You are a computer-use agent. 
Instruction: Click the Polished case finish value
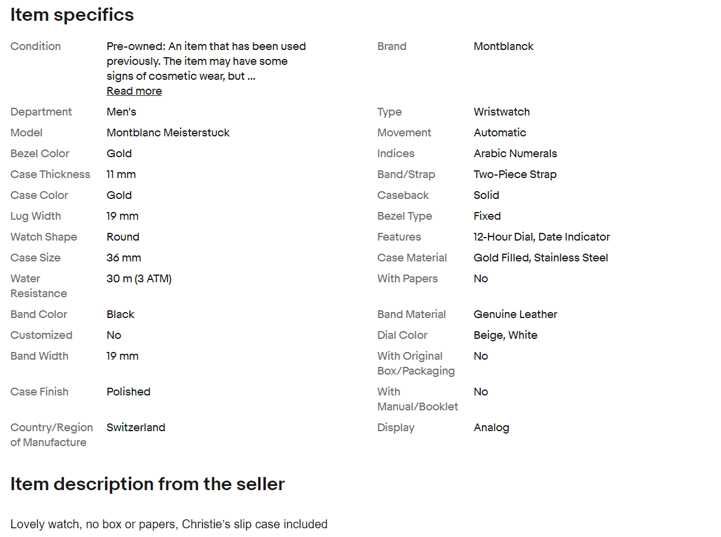click(x=128, y=392)
